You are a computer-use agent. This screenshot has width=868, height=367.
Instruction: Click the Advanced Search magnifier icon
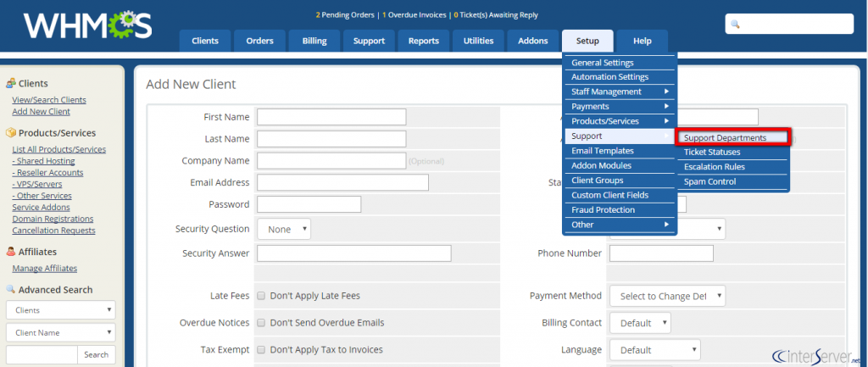coord(10,290)
